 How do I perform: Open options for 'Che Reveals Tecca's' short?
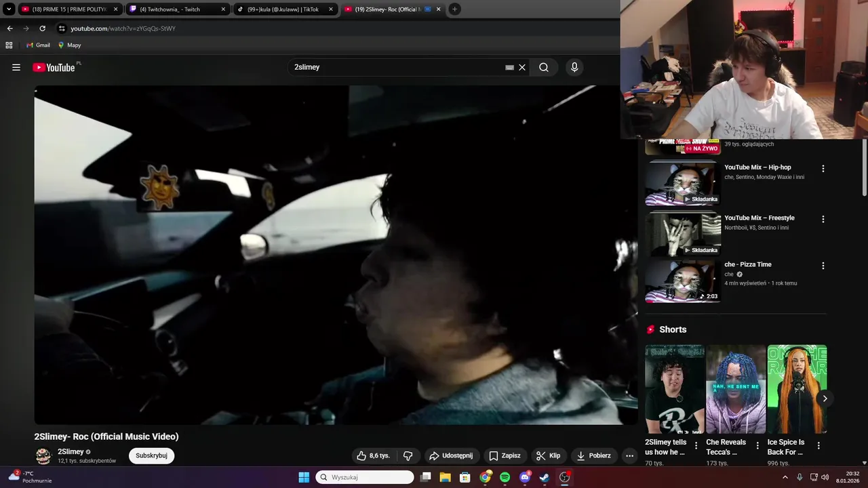pyautogui.click(x=757, y=446)
